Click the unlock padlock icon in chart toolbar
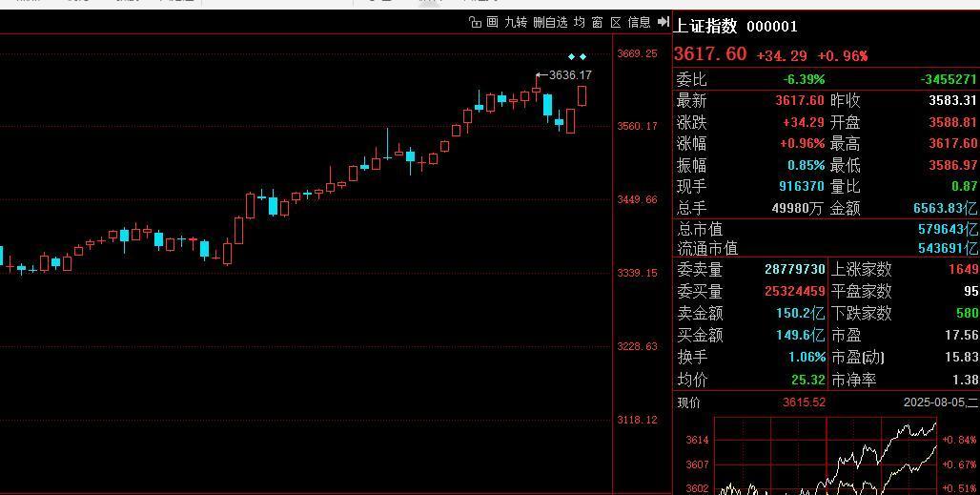 (x=475, y=23)
